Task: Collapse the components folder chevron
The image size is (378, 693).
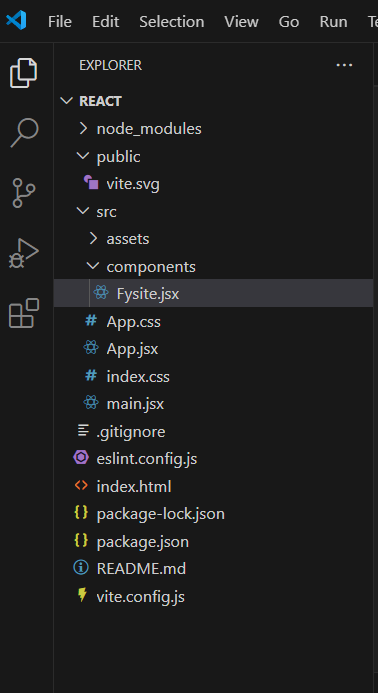Action: (93, 266)
